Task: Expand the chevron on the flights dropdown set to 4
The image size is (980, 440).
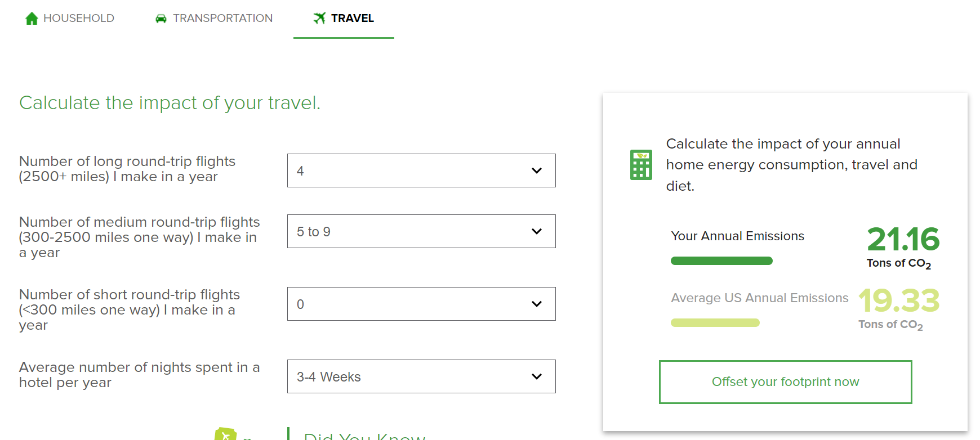Action: pos(536,170)
